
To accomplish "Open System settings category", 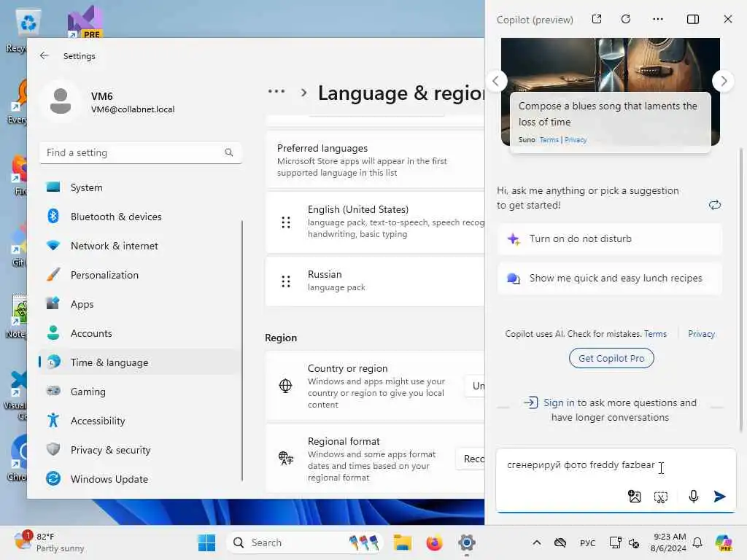I will [140, 187].
